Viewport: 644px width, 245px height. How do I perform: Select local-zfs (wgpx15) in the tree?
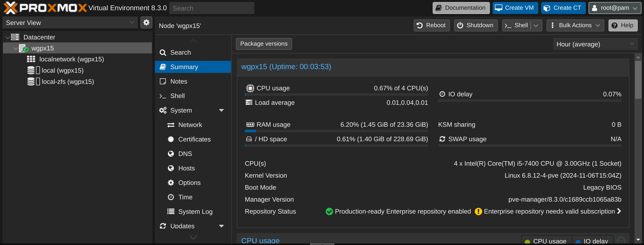[x=68, y=82]
